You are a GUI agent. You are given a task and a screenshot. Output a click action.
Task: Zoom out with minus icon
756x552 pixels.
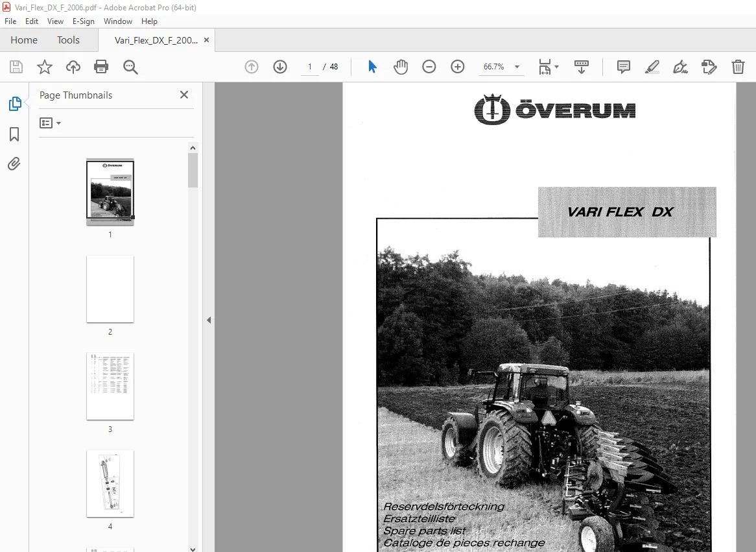[429, 67]
